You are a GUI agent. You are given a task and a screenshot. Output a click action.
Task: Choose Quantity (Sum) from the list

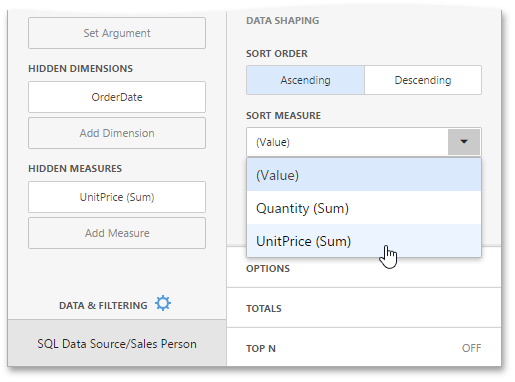click(364, 208)
